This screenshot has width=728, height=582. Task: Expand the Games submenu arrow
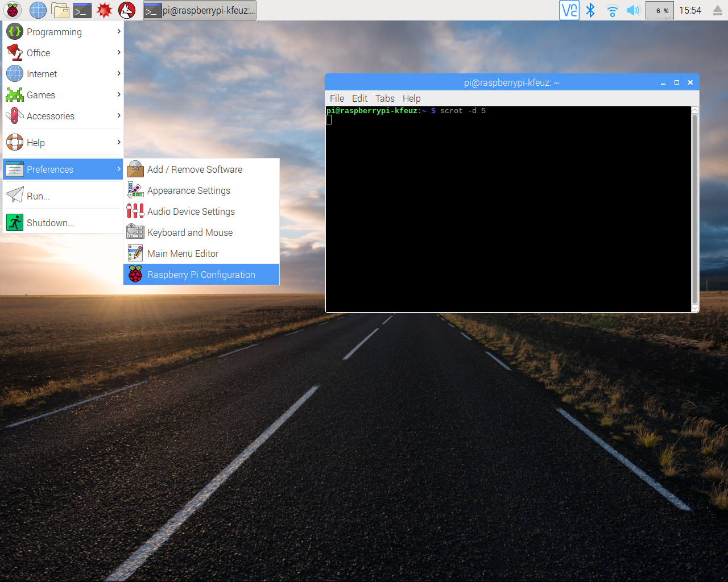(118, 94)
